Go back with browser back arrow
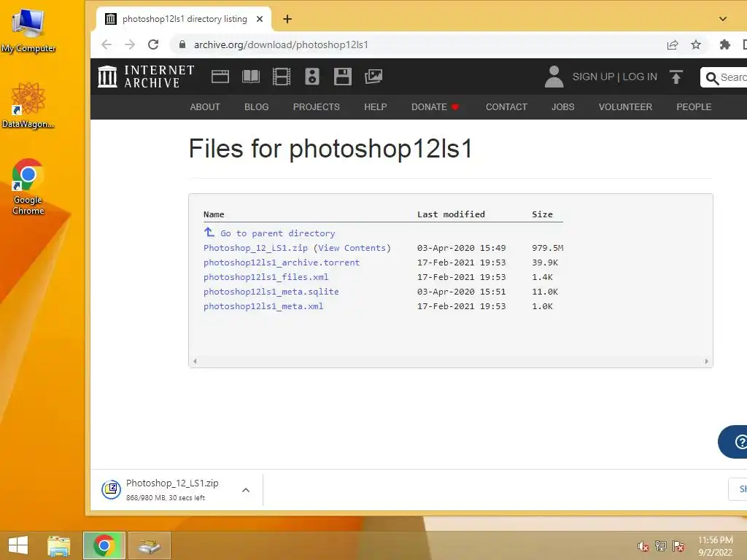This screenshot has width=747, height=560. click(x=107, y=44)
